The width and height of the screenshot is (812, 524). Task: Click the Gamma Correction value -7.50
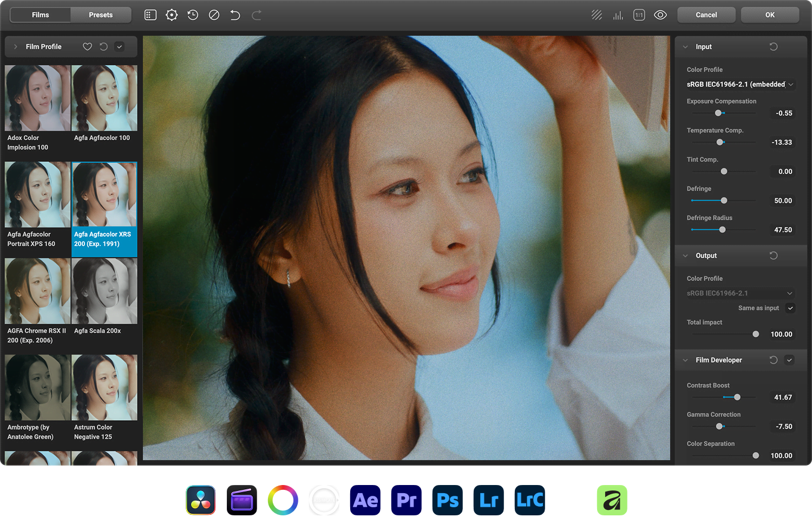point(783,427)
